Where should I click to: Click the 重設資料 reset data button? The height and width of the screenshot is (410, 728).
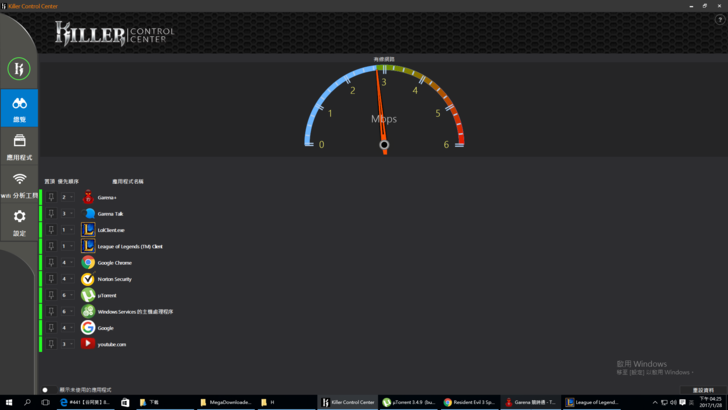click(703, 390)
